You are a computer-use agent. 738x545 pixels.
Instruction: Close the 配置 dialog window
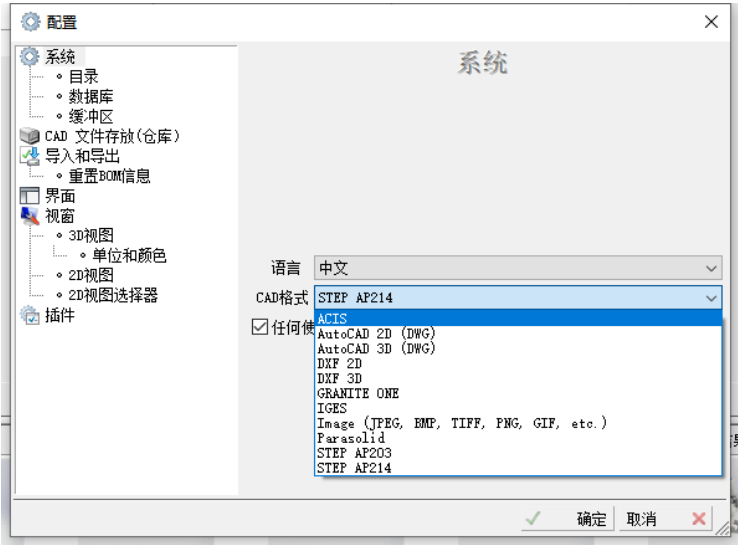[711, 22]
